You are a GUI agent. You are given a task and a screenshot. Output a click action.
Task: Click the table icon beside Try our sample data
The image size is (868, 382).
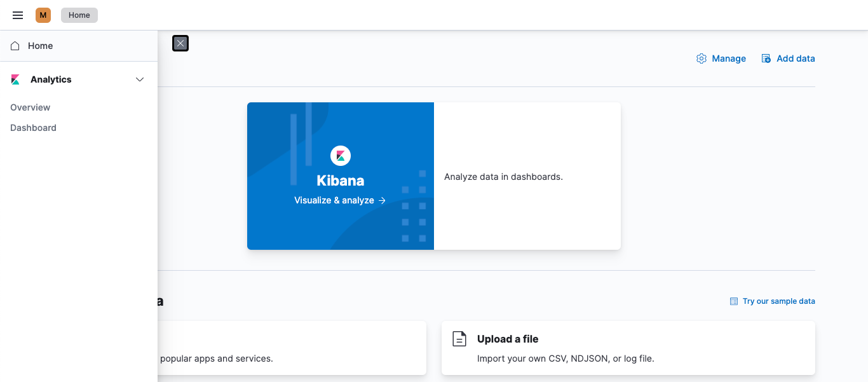click(734, 301)
